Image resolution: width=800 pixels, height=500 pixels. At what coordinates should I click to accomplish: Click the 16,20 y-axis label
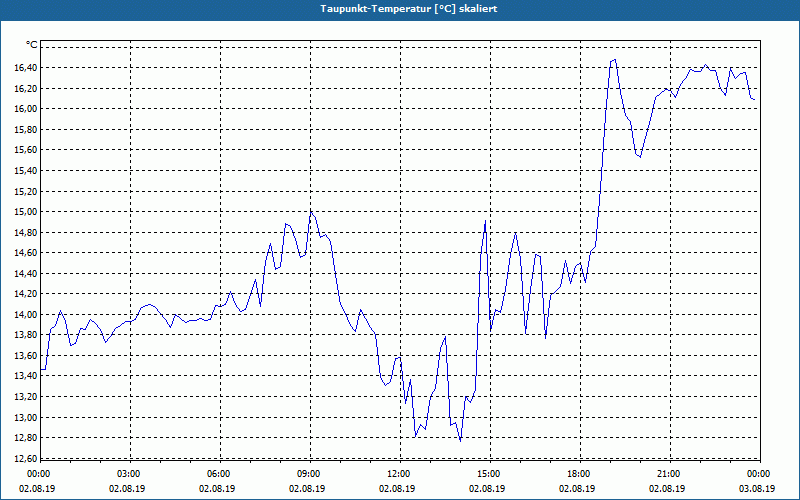tap(26, 88)
